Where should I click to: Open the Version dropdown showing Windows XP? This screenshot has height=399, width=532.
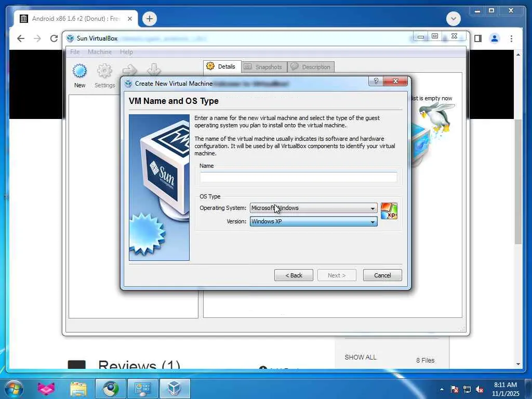tap(313, 221)
